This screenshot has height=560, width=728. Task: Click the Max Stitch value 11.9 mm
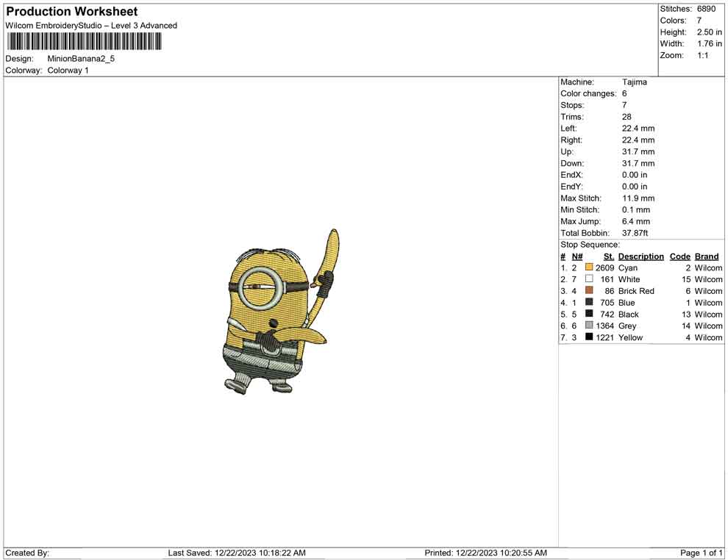point(638,198)
